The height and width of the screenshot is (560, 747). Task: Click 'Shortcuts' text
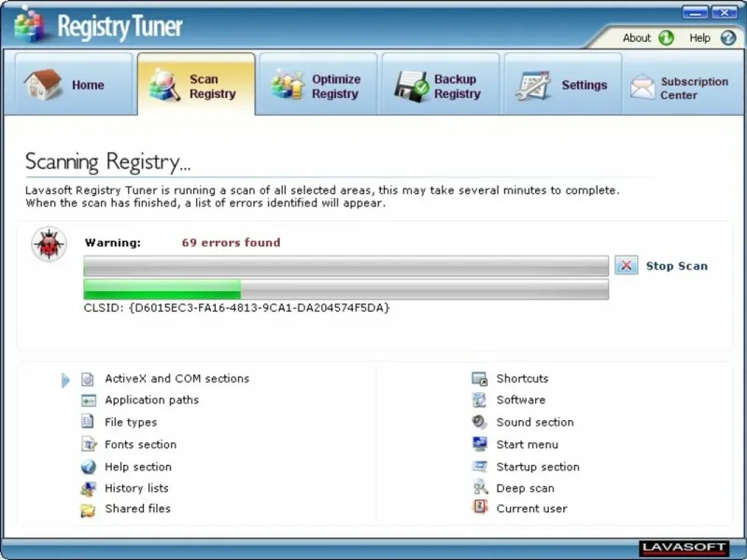[x=522, y=379]
